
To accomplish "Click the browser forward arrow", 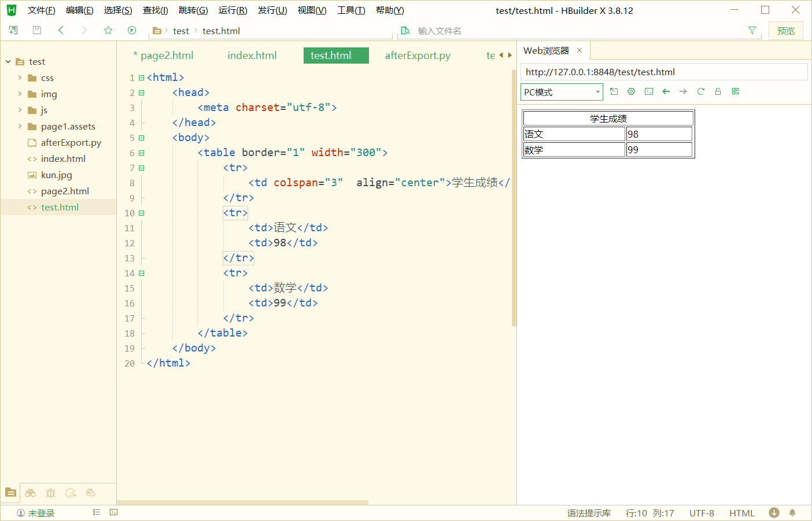I will 684,91.
